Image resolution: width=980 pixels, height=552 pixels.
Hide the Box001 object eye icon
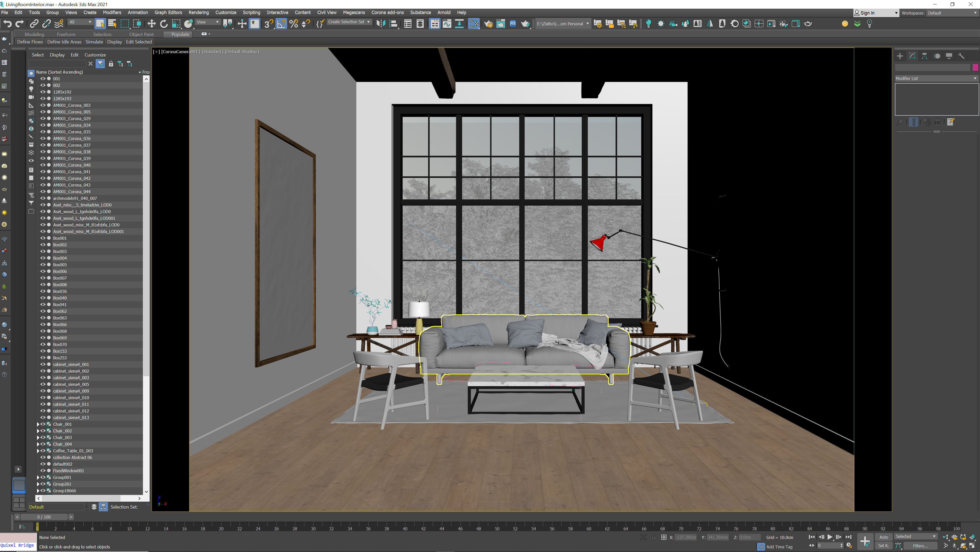[43, 238]
